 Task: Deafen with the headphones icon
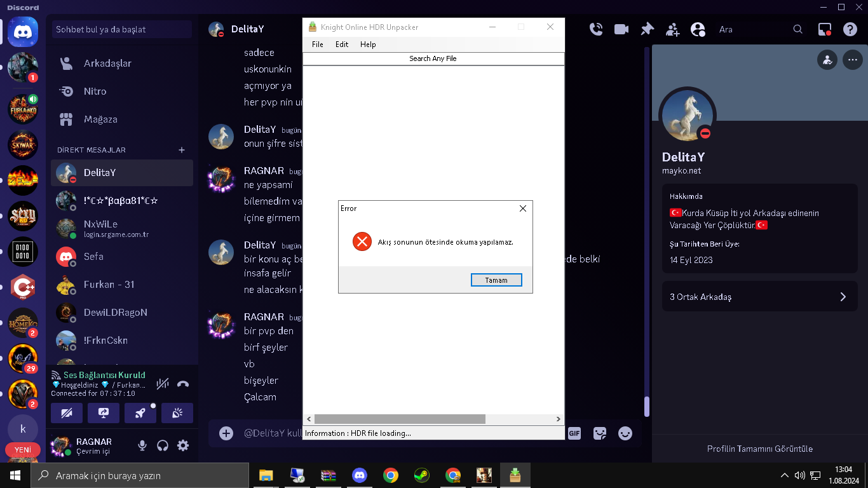point(163,446)
